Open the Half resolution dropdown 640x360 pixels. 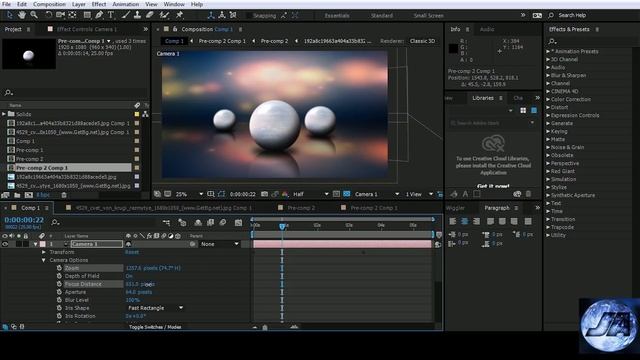(x=310, y=194)
